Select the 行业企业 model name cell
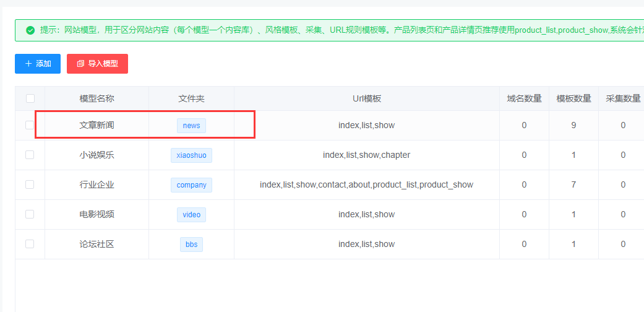The width and height of the screenshot is (644, 312). click(97, 184)
